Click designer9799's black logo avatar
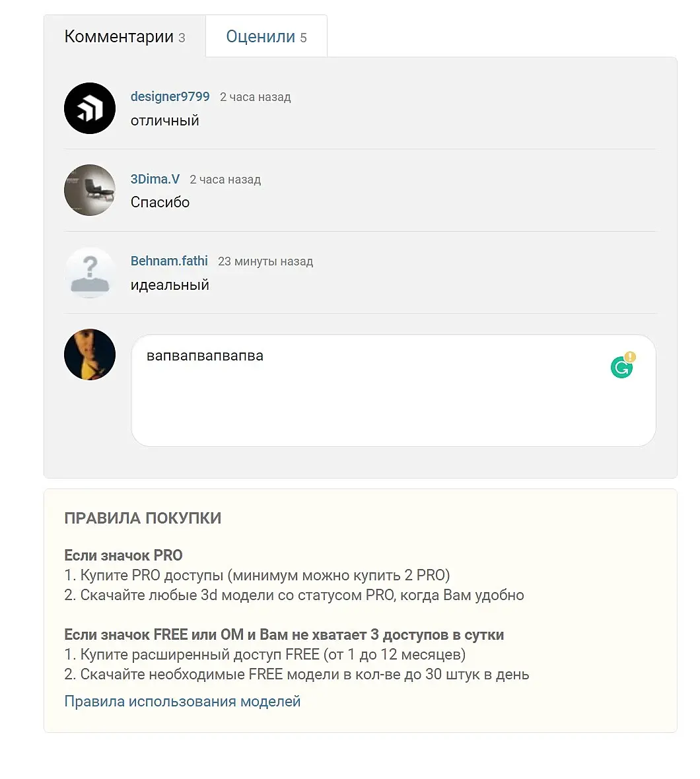 90,108
